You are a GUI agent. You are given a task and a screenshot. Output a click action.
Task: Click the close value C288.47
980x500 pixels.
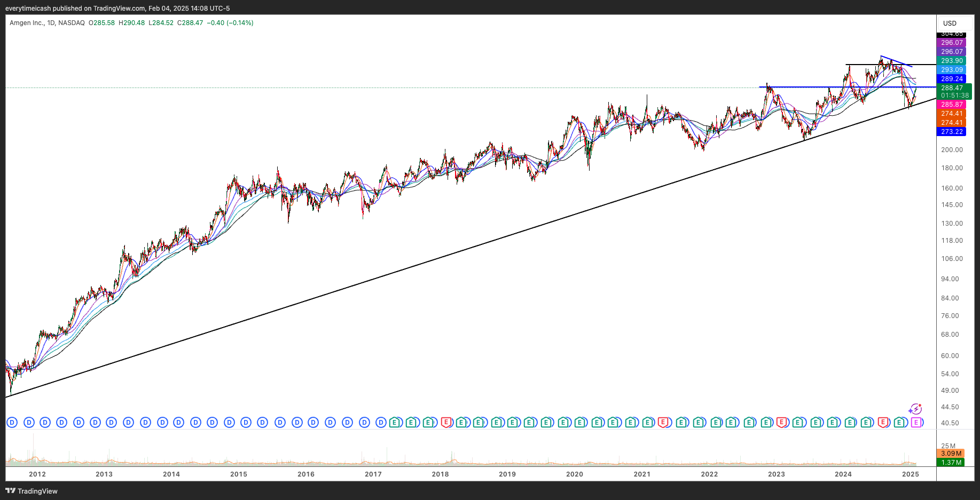click(x=190, y=23)
